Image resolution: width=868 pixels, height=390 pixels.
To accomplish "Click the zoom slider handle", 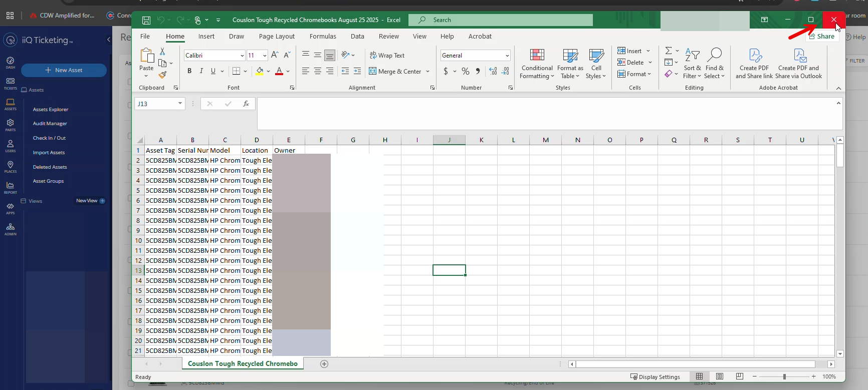I will pos(784,376).
